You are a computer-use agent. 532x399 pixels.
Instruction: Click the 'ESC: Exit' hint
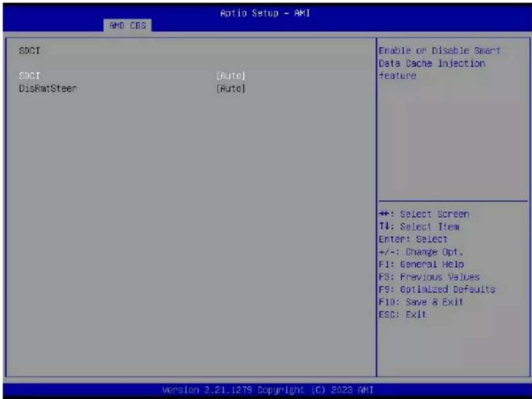tap(402, 314)
